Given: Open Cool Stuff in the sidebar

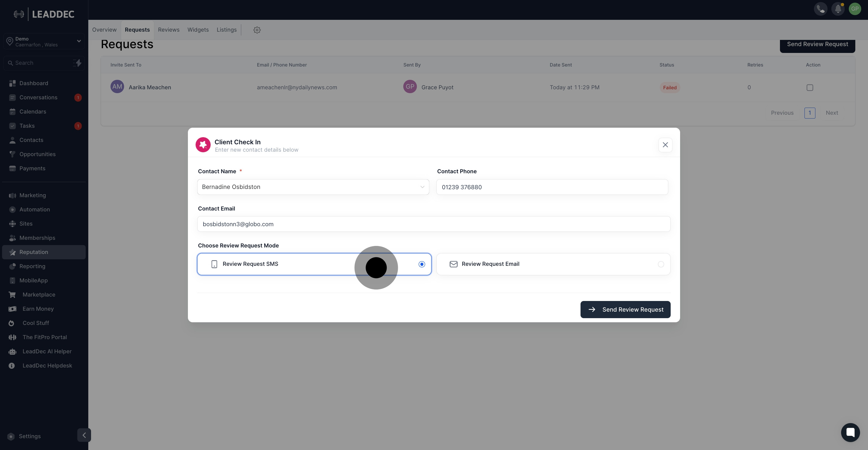Looking at the screenshot, I should pyautogui.click(x=44, y=323).
